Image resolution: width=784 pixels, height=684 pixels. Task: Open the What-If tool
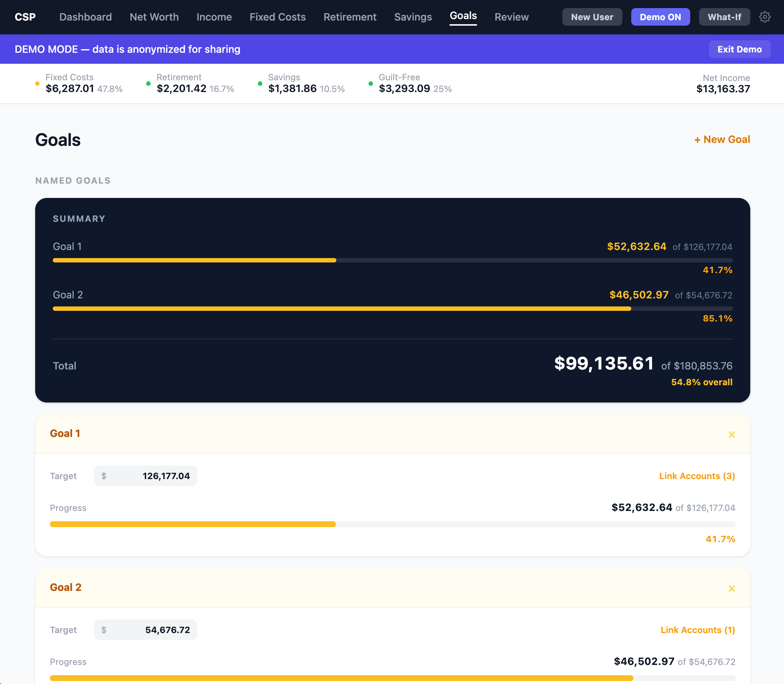pos(724,17)
